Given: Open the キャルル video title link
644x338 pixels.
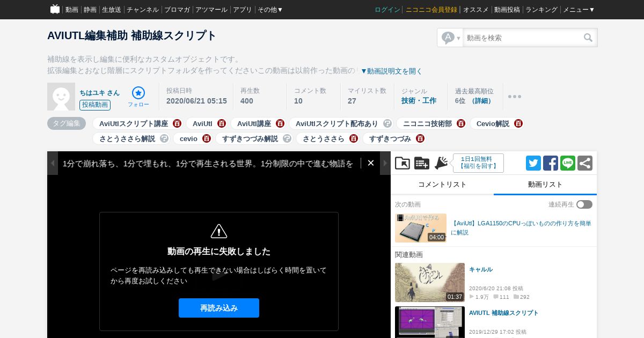Looking at the screenshot, I should (481, 269).
